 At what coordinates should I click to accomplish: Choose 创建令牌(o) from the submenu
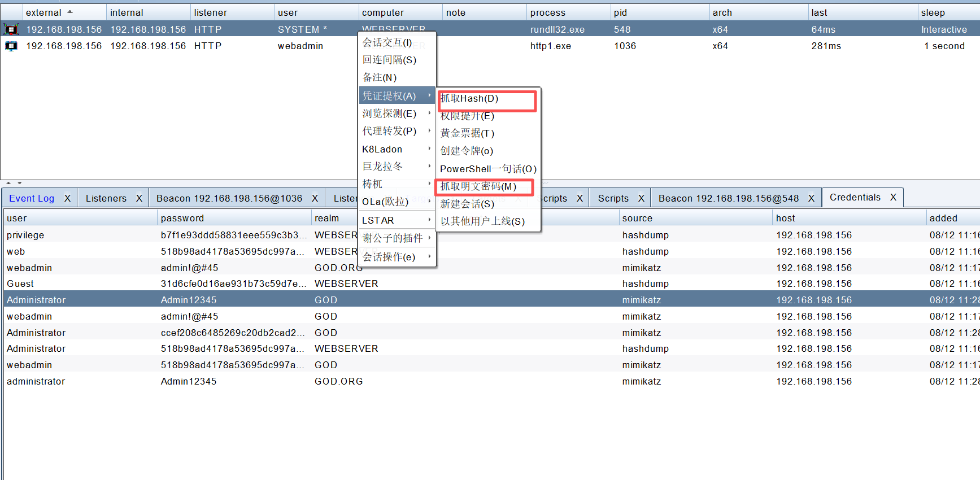(x=489, y=151)
